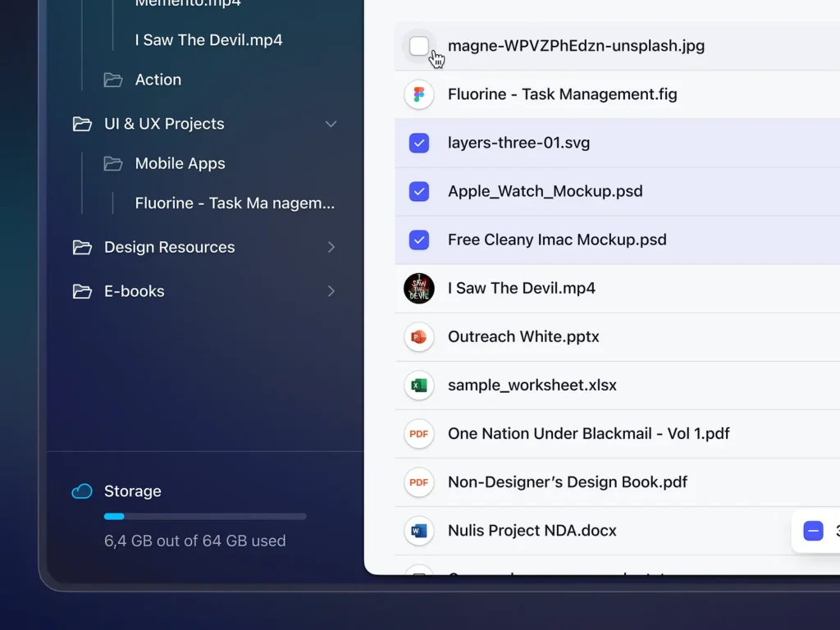Click the Storage label
This screenshot has width=840, height=630.
(x=132, y=491)
